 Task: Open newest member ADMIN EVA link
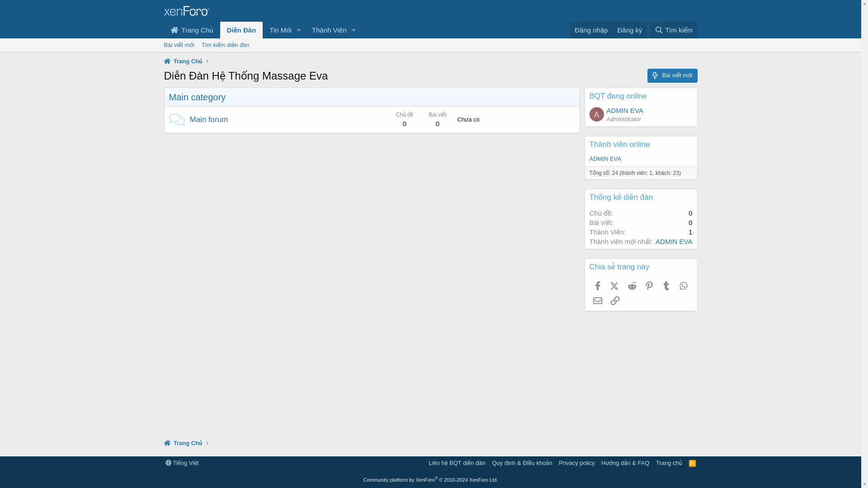[674, 242]
